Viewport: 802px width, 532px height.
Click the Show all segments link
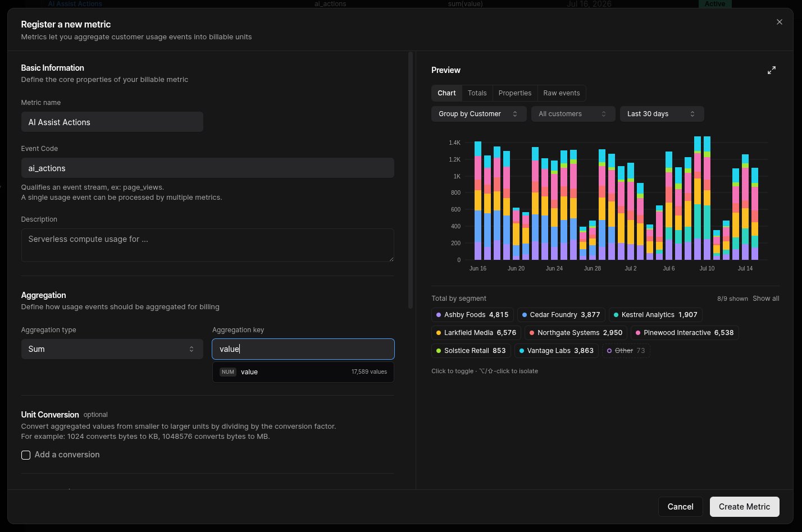[766, 299]
